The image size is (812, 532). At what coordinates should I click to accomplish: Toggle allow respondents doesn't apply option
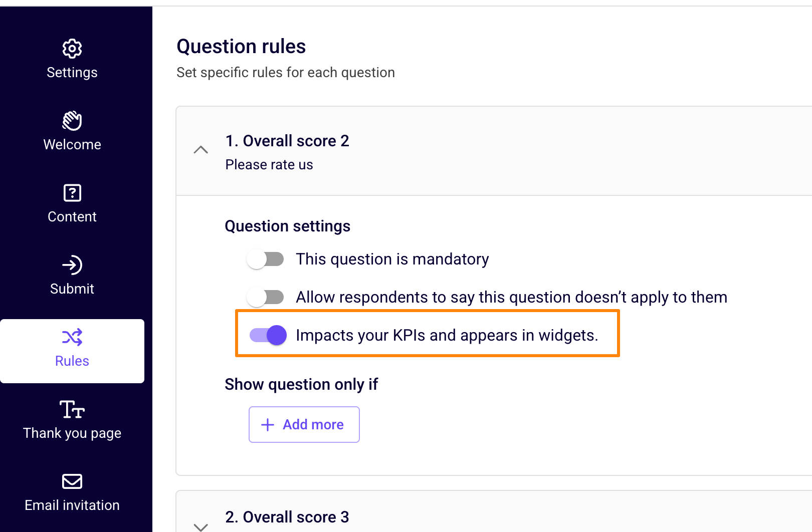coord(266,297)
